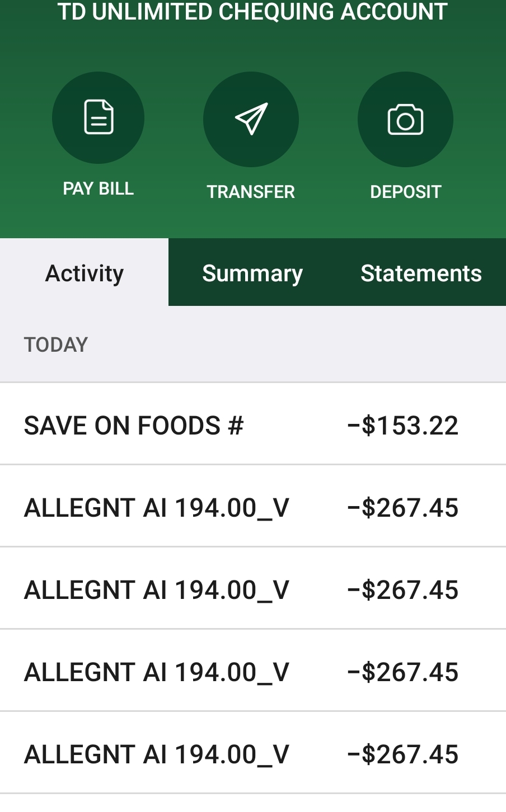Switch to the Activity tab
This screenshot has width=506, height=812.
tap(85, 273)
